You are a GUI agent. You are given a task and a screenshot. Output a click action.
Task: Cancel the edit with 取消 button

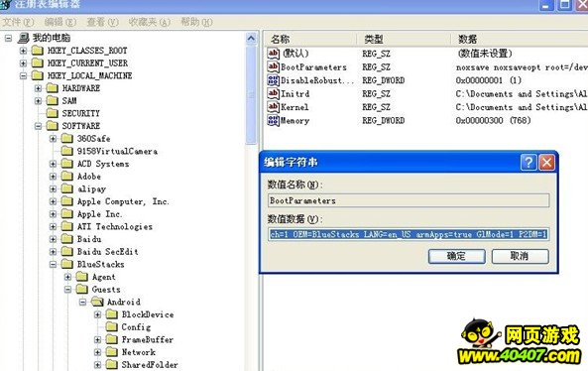520,256
